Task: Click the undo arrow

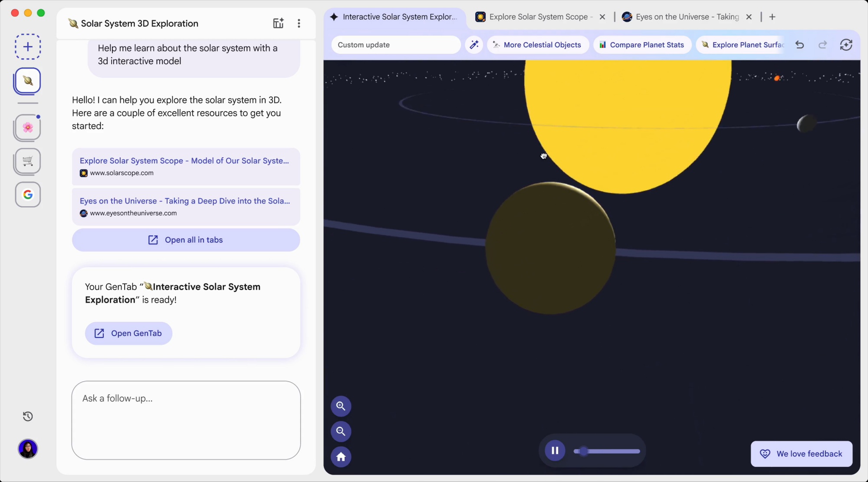Action: click(x=799, y=45)
